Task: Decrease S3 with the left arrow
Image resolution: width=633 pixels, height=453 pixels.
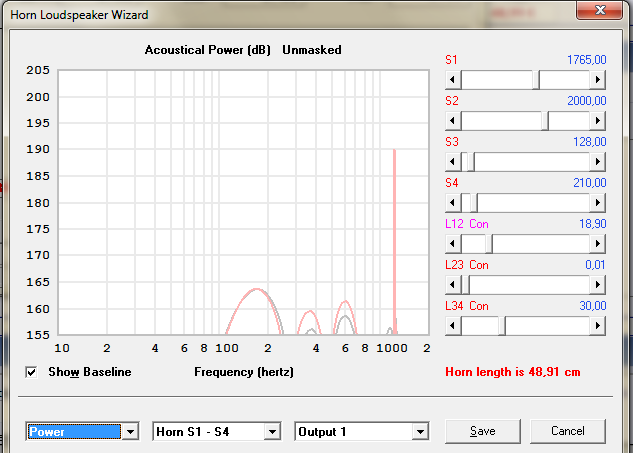Action: (x=453, y=162)
